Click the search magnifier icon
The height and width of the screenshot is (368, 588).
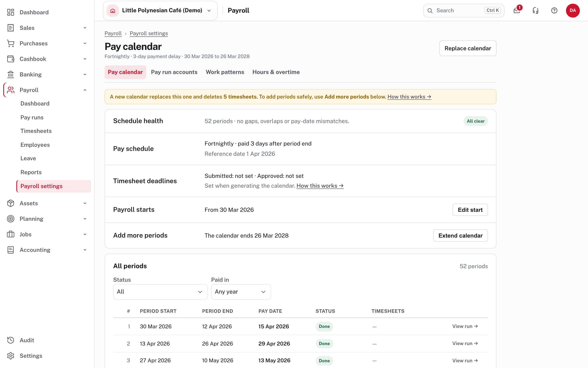click(x=430, y=10)
